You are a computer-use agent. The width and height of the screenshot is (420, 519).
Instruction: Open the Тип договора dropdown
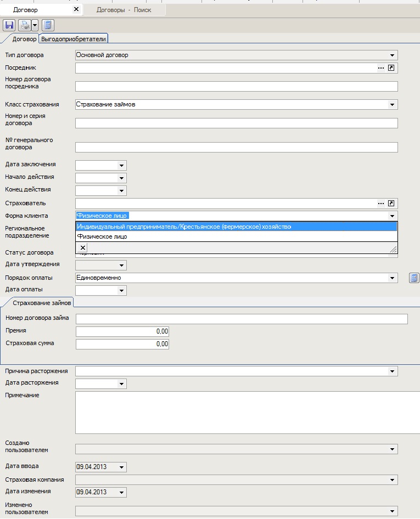point(392,55)
